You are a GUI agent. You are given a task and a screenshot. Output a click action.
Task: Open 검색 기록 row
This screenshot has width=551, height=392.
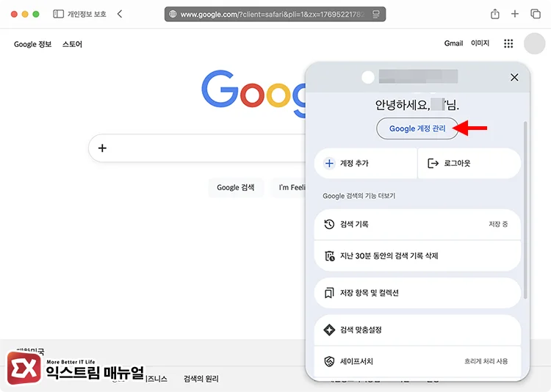(417, 224)
